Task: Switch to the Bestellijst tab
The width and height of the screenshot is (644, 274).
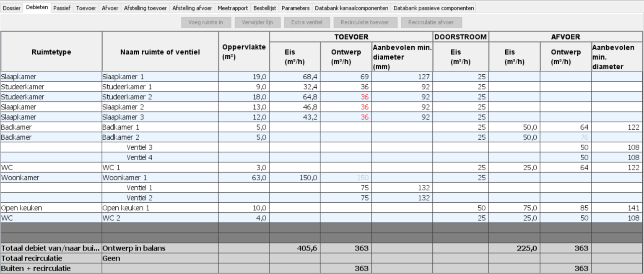Action: click(x=265, y=8)
